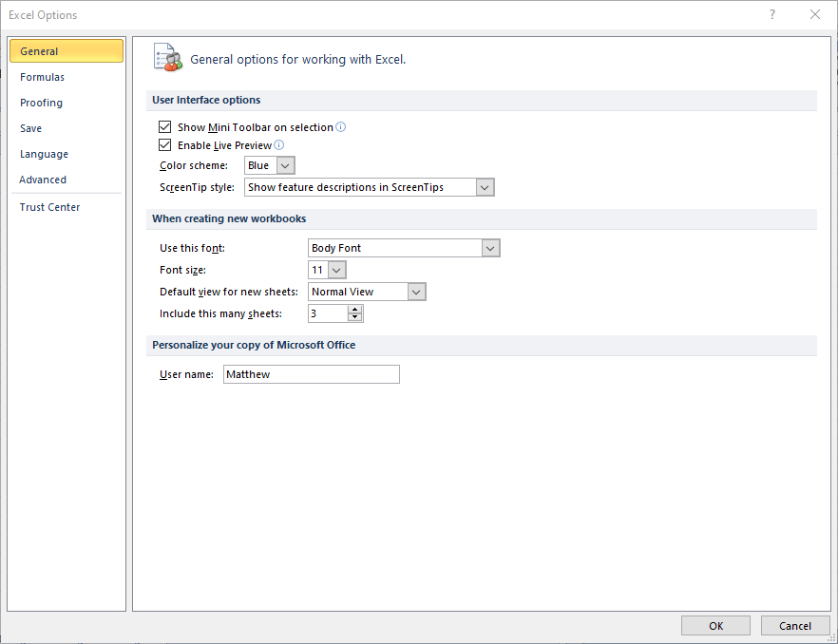Open the Use this font dropdown
Screen dimensions: 838x644
[x=490, y=249]
